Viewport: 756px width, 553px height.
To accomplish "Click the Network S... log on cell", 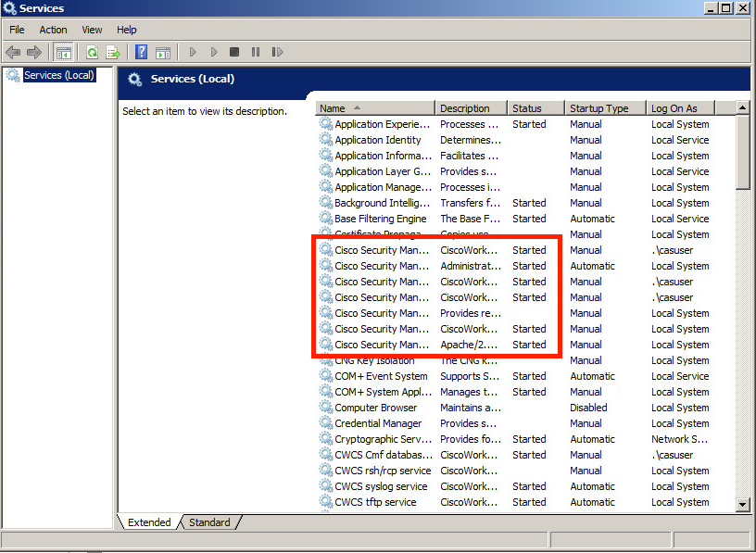I will (x=679, y=439).
